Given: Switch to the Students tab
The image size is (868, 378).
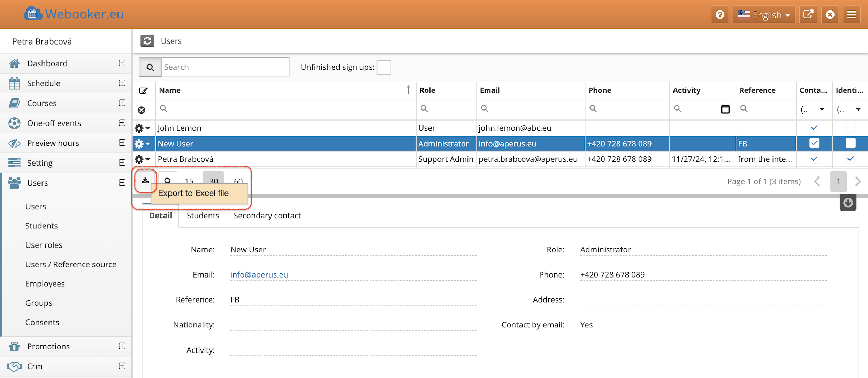Looking at the screenshot, I should [203, 216].
